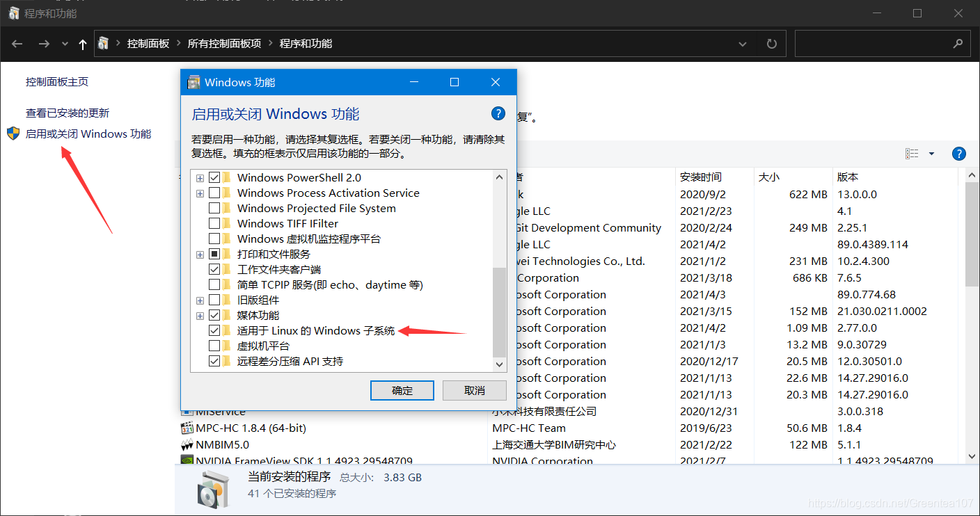Screen dimensions: 980x516
Task: Click folder icon of 媒体功能
Action: coord(226,315)
